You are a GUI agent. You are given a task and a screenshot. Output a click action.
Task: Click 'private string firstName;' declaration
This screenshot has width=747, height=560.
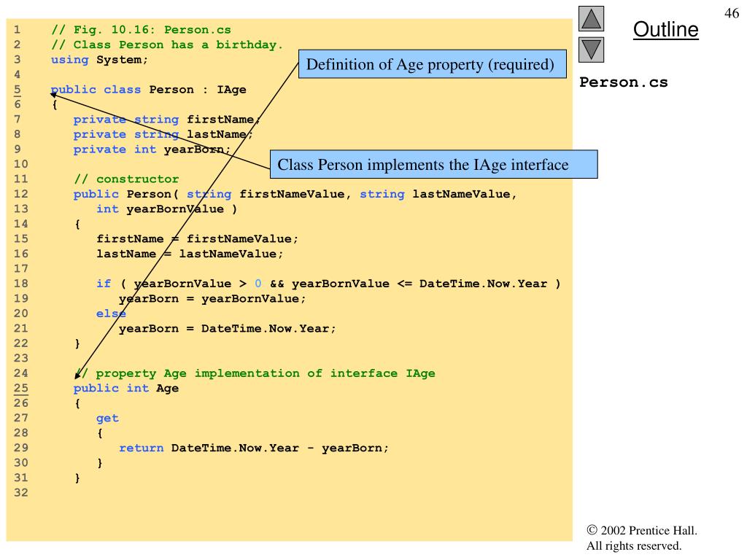[166, 120]
